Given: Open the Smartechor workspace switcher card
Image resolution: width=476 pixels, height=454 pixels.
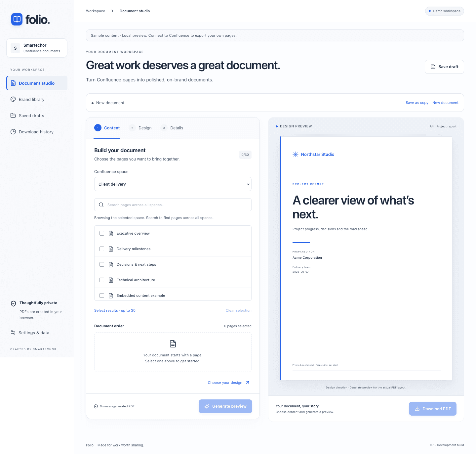Looking at the screenshot, I should pos(37,48).
